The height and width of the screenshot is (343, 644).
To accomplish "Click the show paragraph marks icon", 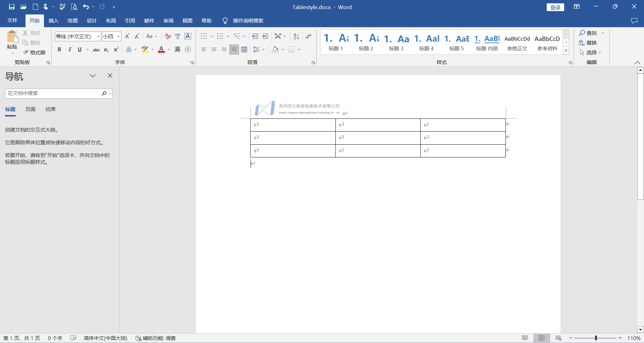I will pyautogui.click(x=308, y=36).
